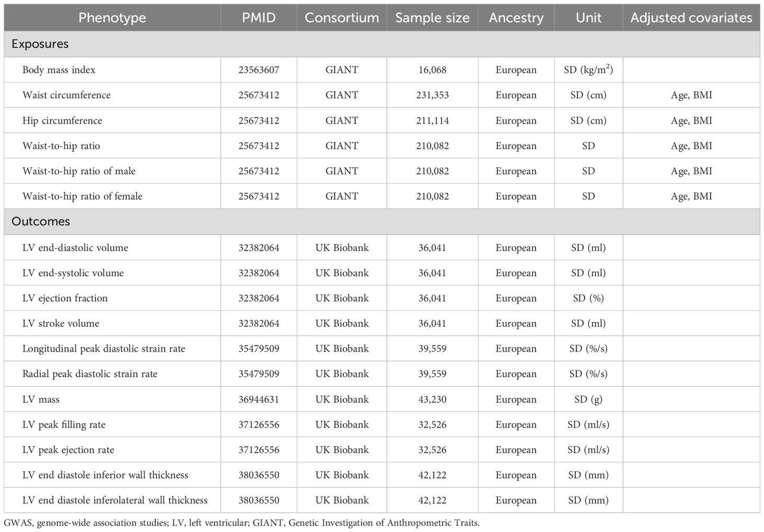The image size is (764, 532).
Task: Click the LV end-diastolic volume label
Action: tap(75, 247)
